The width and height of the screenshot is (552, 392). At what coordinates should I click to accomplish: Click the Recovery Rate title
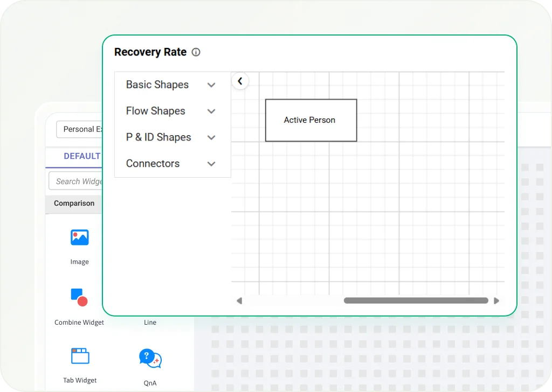coord(150,52)
